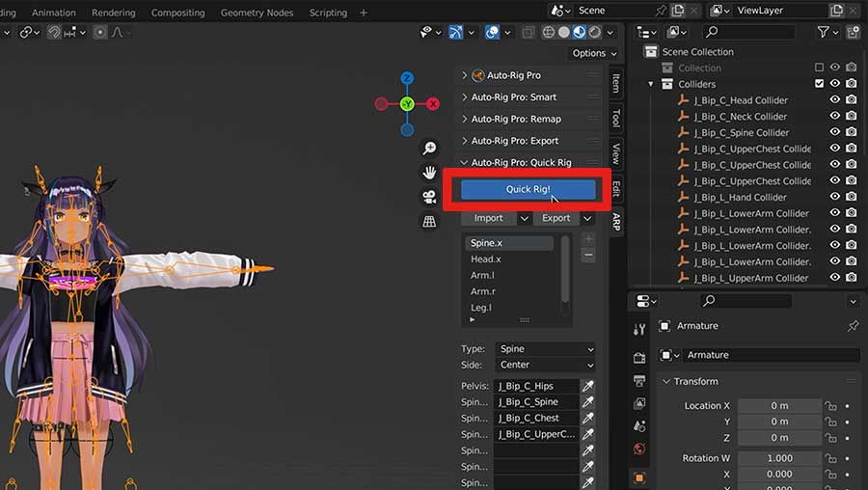The width and height of the screenshot is (868, 490).
Task: Open Side Center dropdown
Action: tap(546, 365)
